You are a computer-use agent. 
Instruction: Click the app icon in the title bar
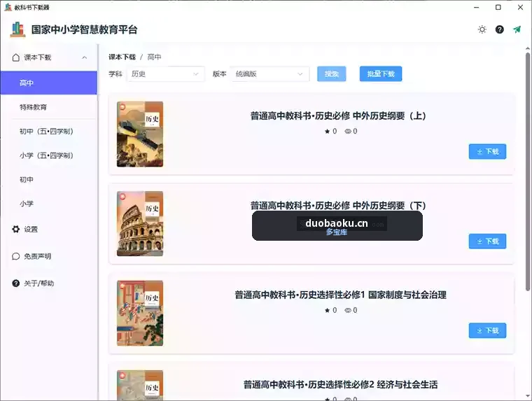(8, 7)
